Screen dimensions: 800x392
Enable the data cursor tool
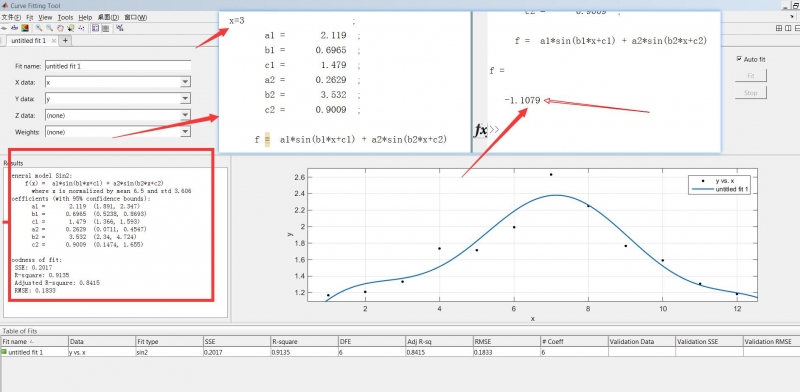70,28
